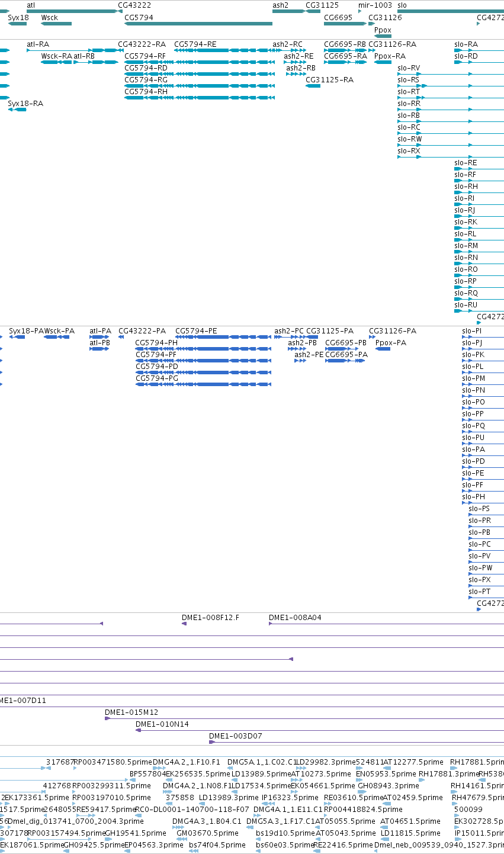Select transcript slo-RV
Image resolution: width=504 pixels, height=854 pixels.
[409, 68]
